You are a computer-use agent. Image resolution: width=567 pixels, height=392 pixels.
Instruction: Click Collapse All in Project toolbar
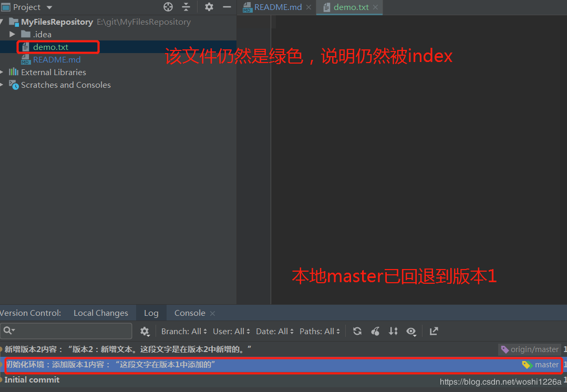coord(187,7)
